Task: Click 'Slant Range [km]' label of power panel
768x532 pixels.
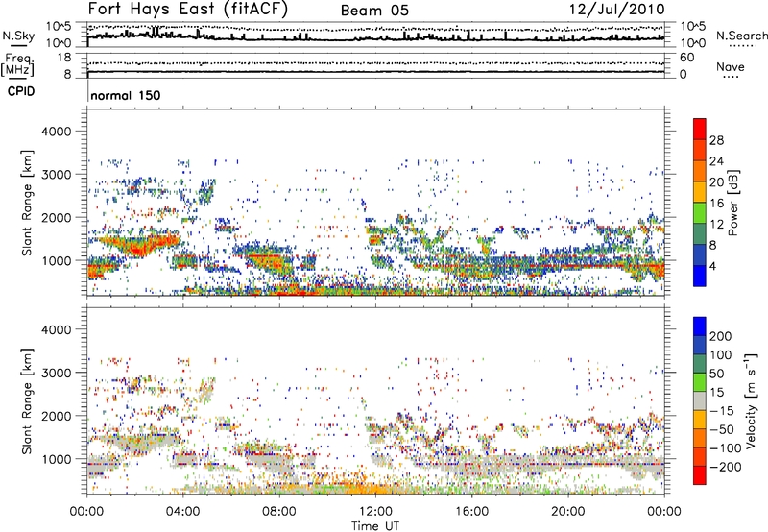Action: [x=27, y=203]
